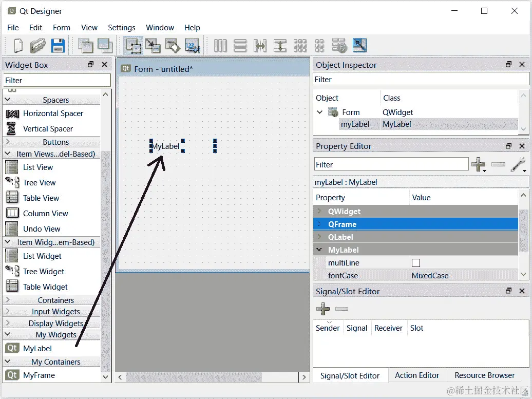This screenshot has width=532, height=399.
Task: Expand the Display Widgets category
Action: 8,323
